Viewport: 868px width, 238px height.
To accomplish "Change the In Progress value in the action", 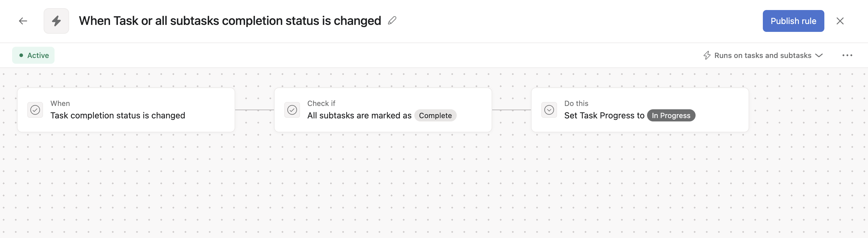I will (x=671, y=115).
